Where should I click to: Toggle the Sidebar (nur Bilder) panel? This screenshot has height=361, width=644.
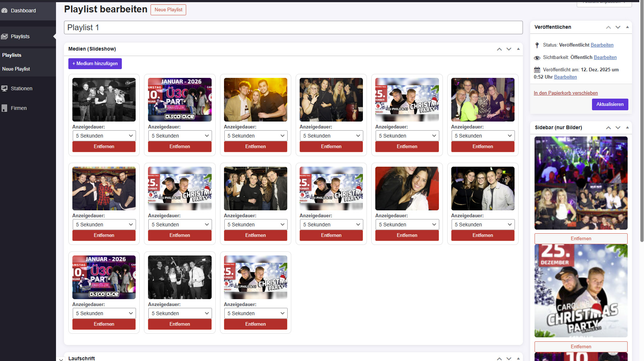click(627, 127)
